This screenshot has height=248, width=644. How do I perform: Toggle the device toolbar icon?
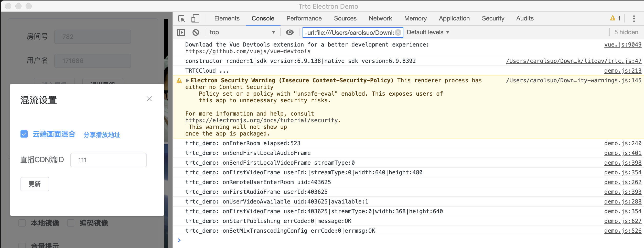tap(195, 18)
